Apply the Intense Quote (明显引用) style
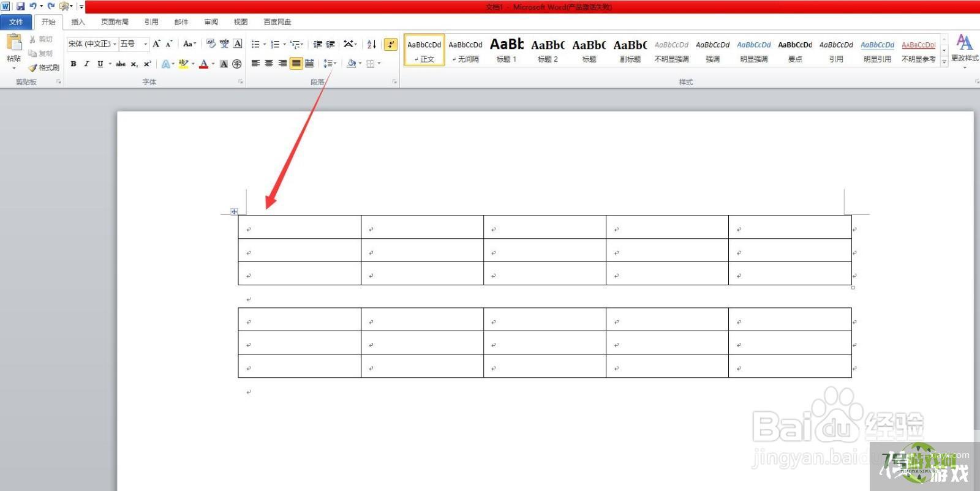The height and width of the screenshot is (491, 980). 877,50
